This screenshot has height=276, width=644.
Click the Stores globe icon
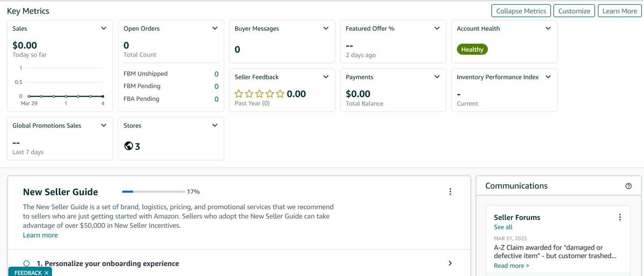(128, 146)
